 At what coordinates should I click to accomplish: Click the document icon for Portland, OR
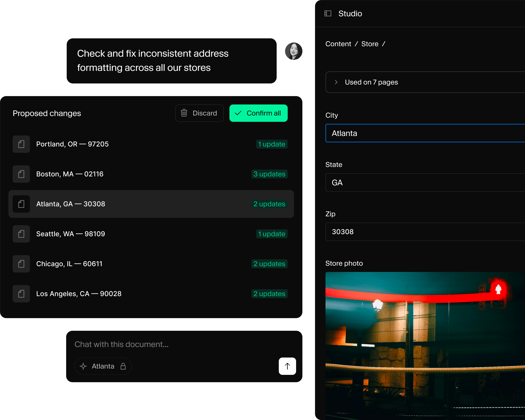coord(21,144)
